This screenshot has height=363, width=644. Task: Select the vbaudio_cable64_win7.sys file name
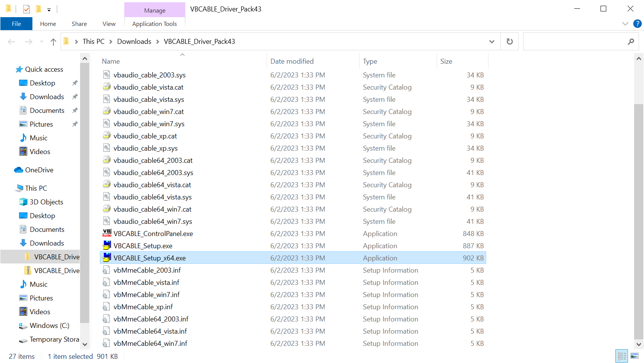(153, 222)
